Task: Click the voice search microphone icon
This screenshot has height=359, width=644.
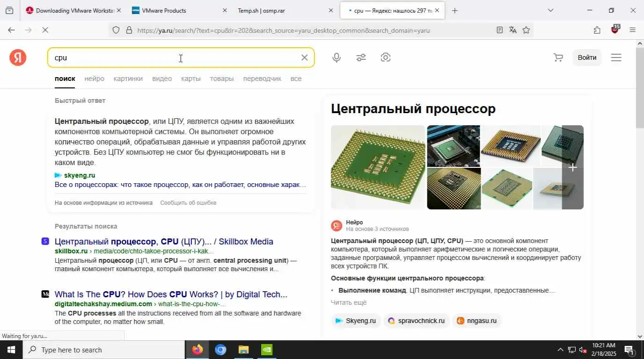Action: [336, 57]
